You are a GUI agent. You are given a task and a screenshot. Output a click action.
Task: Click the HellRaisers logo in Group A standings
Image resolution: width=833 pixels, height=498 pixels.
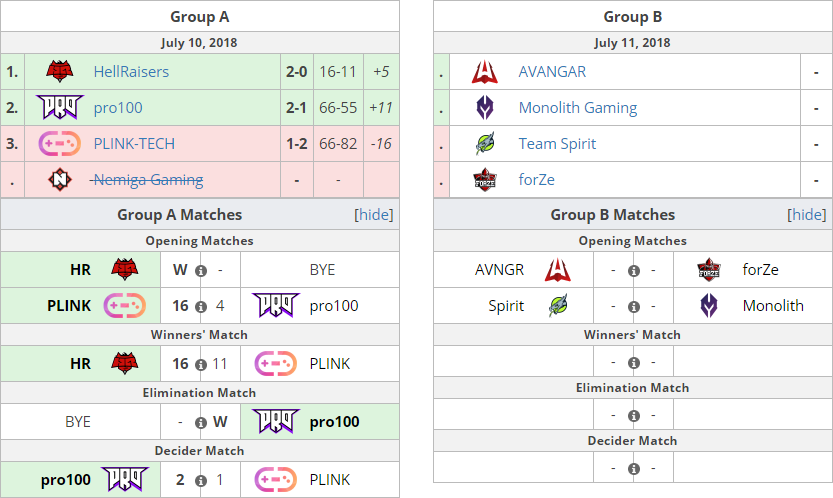point(60,72)
